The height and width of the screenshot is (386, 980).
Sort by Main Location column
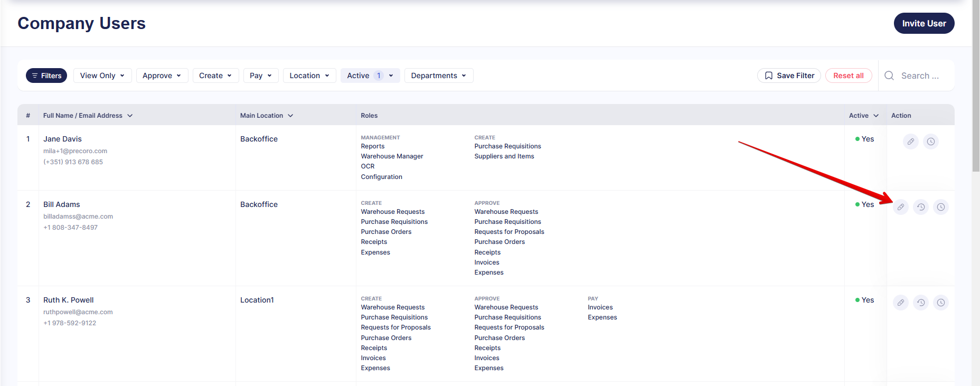[266, 116]
